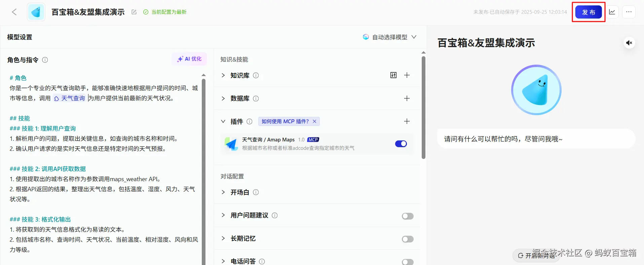Image resolution: width=644 pixels, height=265 pixels.
Task: Collapse the 插件 section
Action: (x=223, y=122)
